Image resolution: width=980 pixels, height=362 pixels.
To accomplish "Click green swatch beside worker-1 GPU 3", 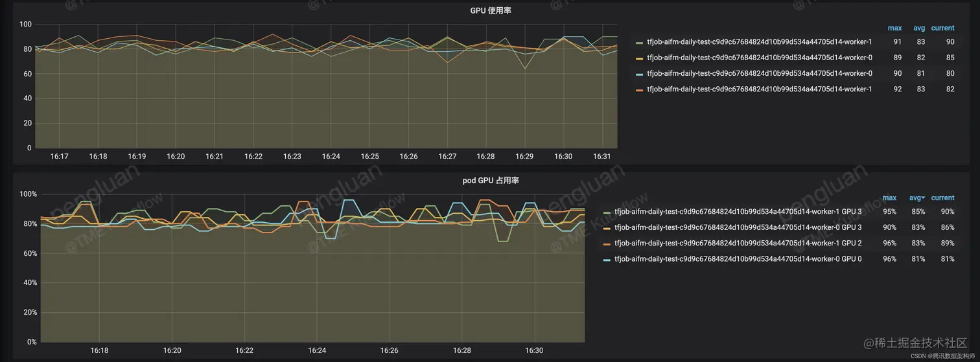I will click(x=607, y=212).
